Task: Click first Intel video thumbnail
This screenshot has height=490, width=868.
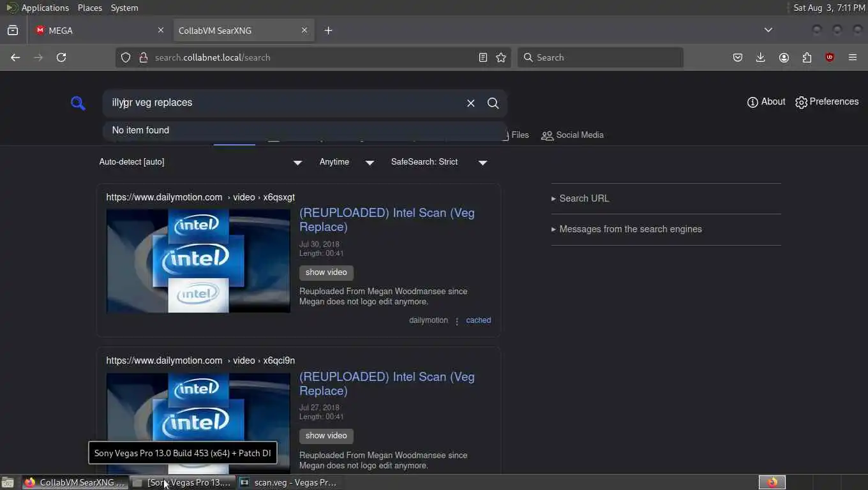Action: coord(198,261)
